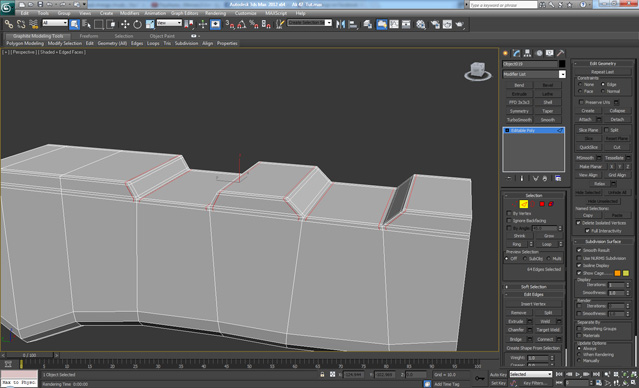Enable the Preserve UVs checkbox
The width and height of the screenshot is (639, 388).
point(582,102)
